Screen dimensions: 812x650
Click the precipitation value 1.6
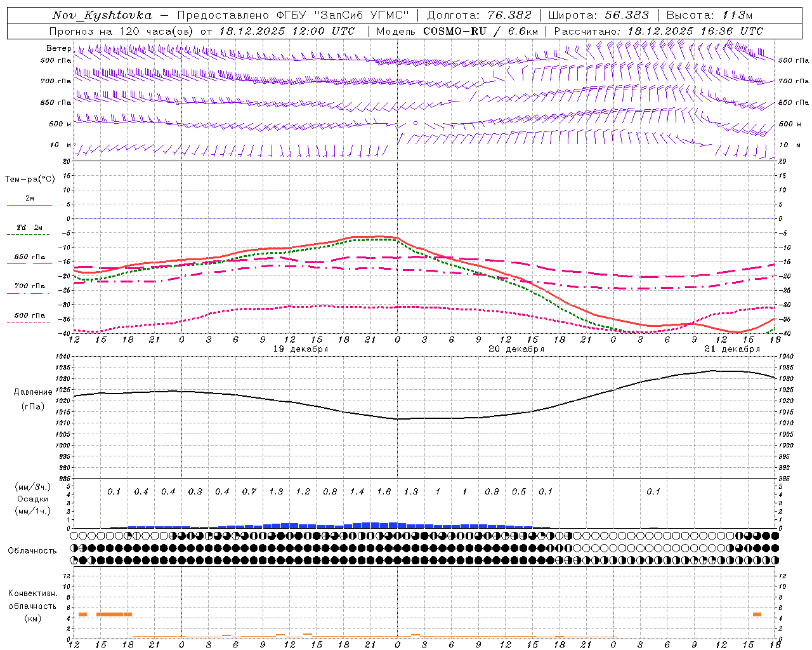click(384, 492)
